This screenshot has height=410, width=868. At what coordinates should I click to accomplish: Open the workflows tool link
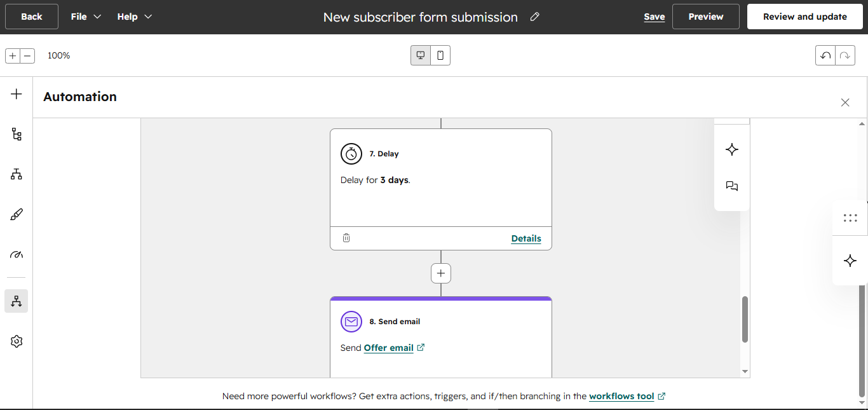tap(621, 396)
